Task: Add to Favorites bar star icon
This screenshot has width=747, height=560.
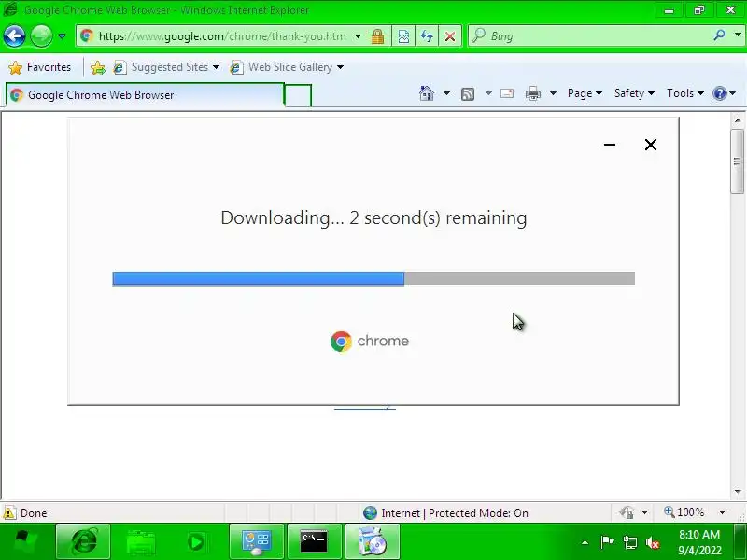Action: coord(98,67)
